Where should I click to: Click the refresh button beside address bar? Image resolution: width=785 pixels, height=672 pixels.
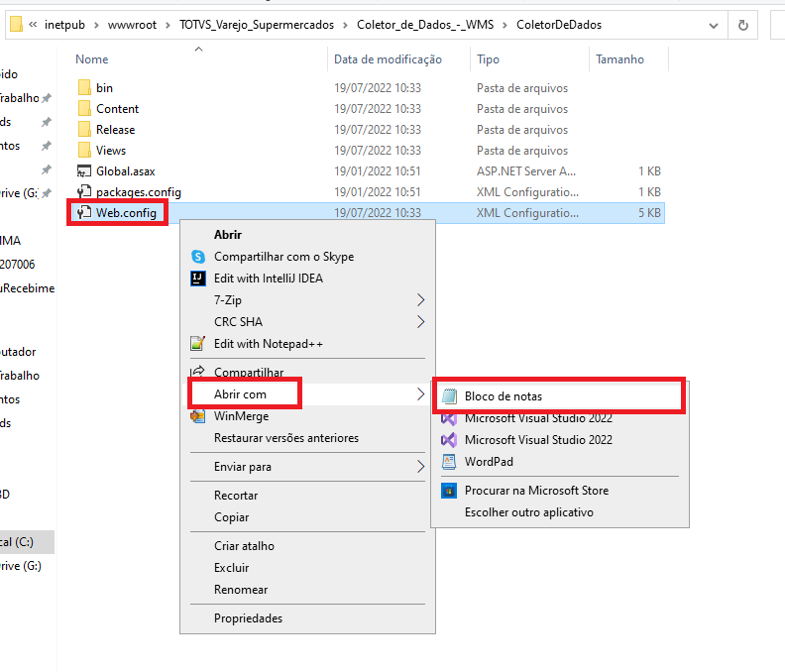click(x=743, y=24)
